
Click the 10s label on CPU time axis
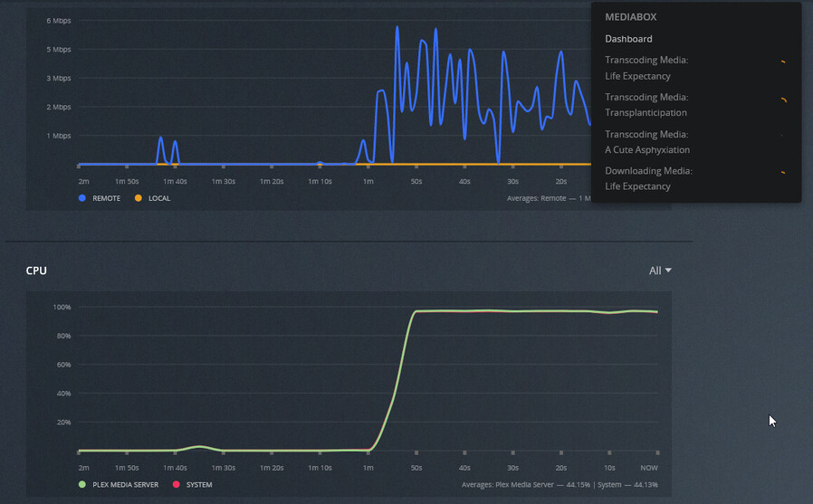click(x=609, y=468)
